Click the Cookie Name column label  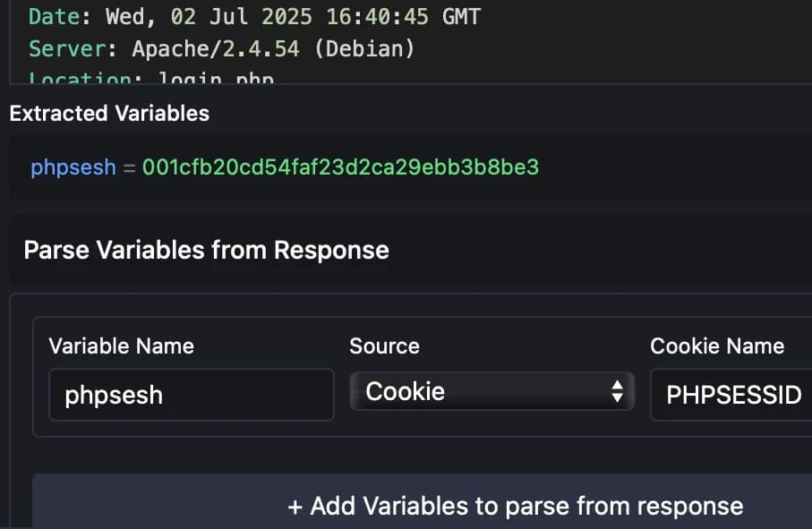tap(716, 346)
